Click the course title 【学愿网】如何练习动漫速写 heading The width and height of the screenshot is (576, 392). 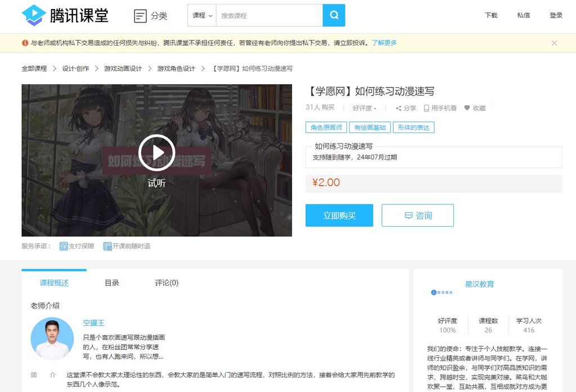click(x=370, y=91)
